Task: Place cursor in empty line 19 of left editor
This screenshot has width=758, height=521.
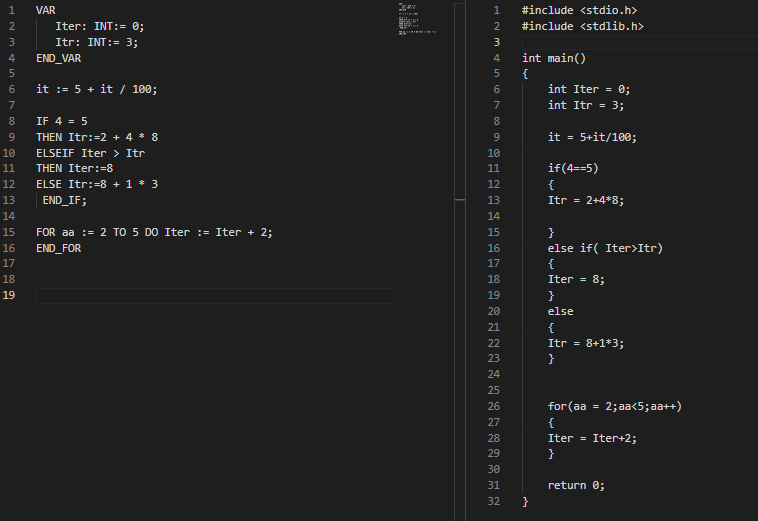Action: pos(213,295)
